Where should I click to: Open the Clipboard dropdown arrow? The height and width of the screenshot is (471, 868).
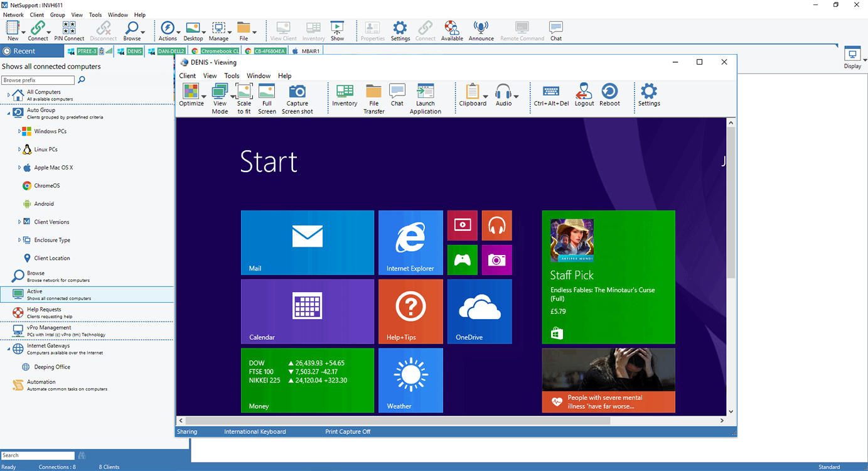[x=485, y=97]
